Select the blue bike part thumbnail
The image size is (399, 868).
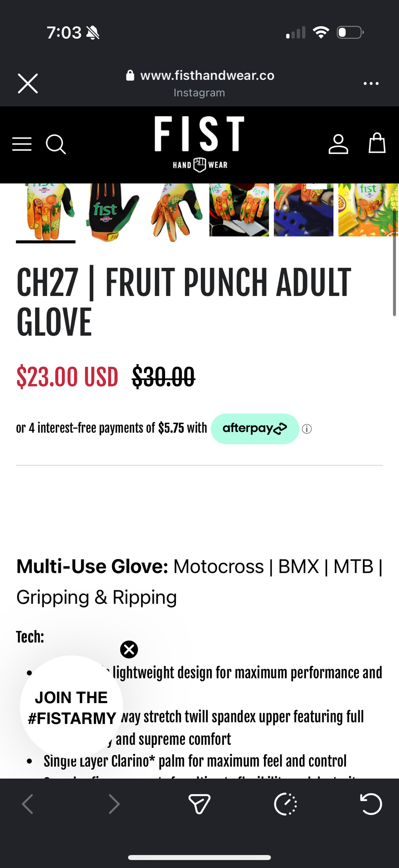(303, 210)
